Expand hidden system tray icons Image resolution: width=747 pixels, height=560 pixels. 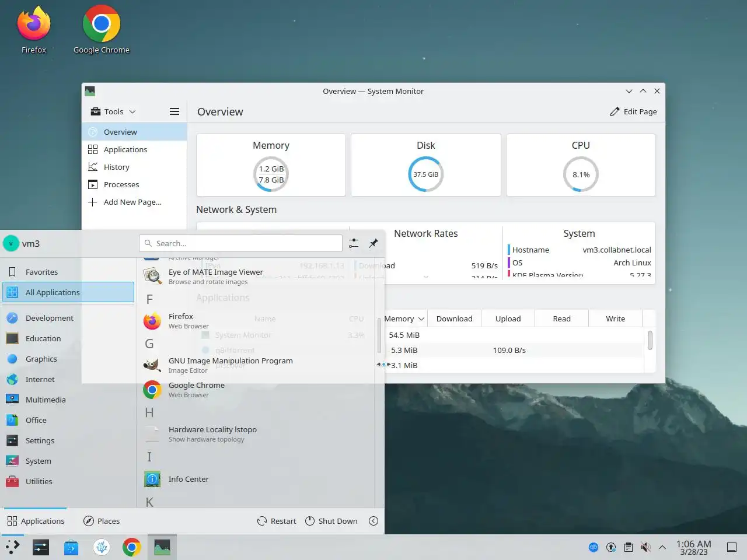click(662, 547)
